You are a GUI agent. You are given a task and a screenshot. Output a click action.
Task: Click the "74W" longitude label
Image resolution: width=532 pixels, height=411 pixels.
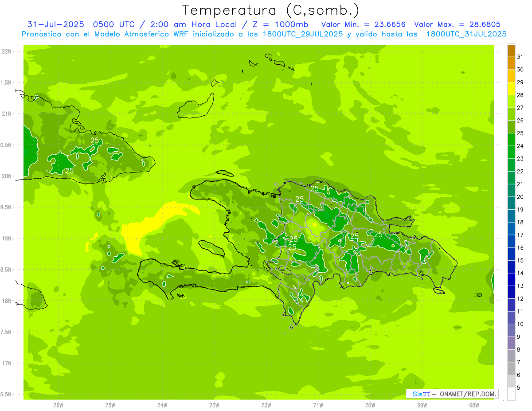point(162,405)
